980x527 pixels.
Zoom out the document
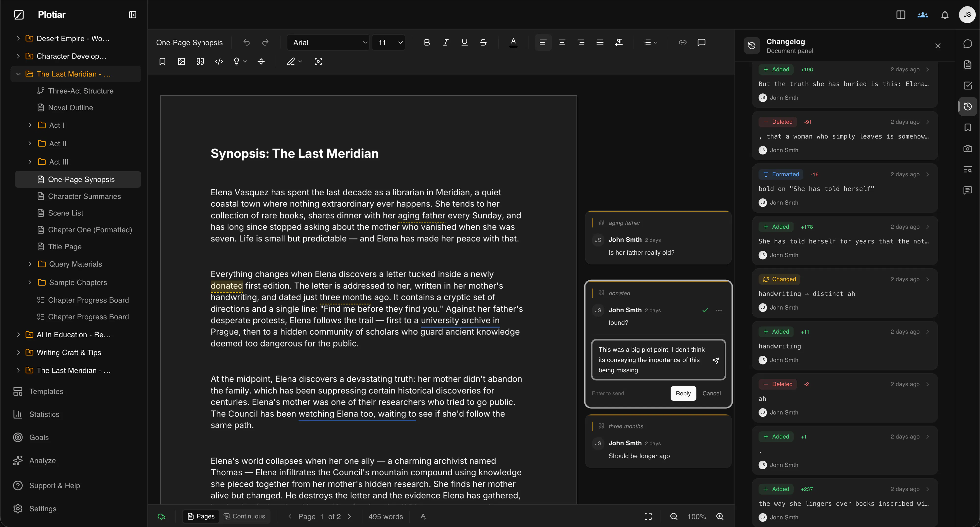[x=673, y=516]
